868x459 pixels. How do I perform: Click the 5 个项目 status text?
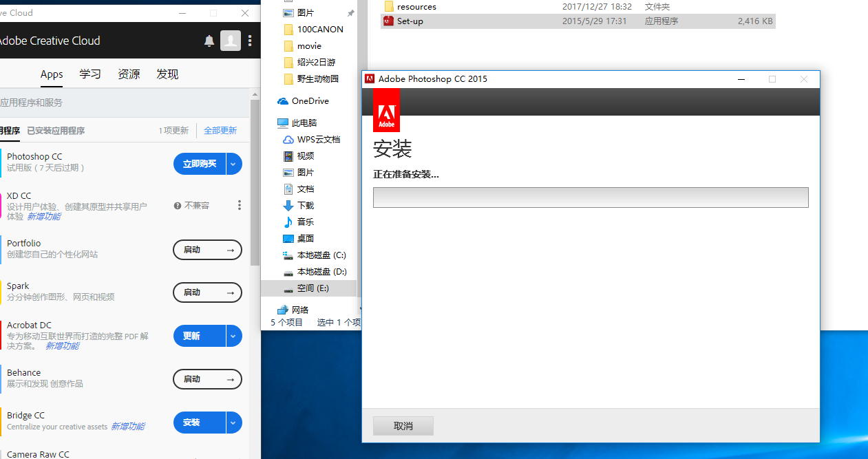(286, 322)
